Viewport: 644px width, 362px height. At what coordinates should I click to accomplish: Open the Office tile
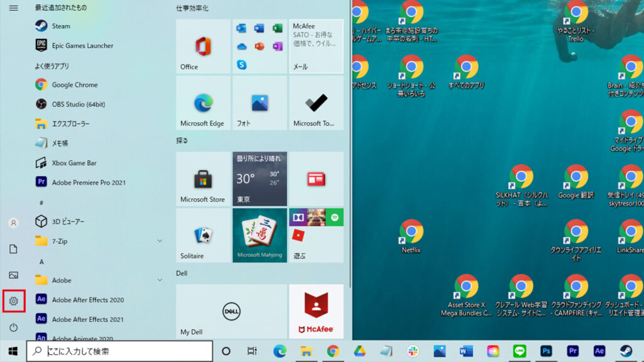click(x=203, y=47)
